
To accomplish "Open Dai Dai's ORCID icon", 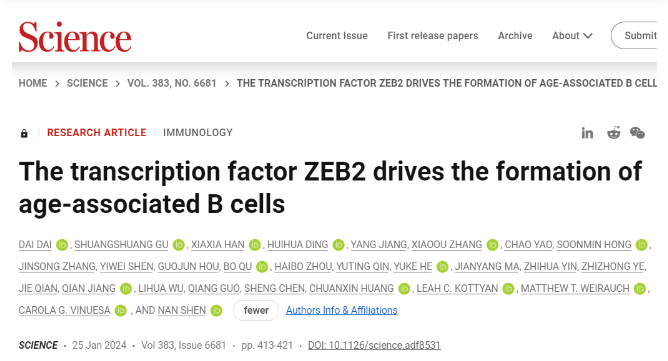I will (62, 245).
